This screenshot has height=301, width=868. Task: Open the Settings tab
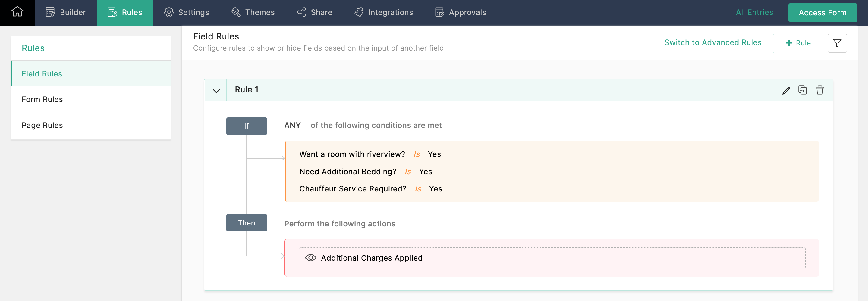(x=186, y=12)
